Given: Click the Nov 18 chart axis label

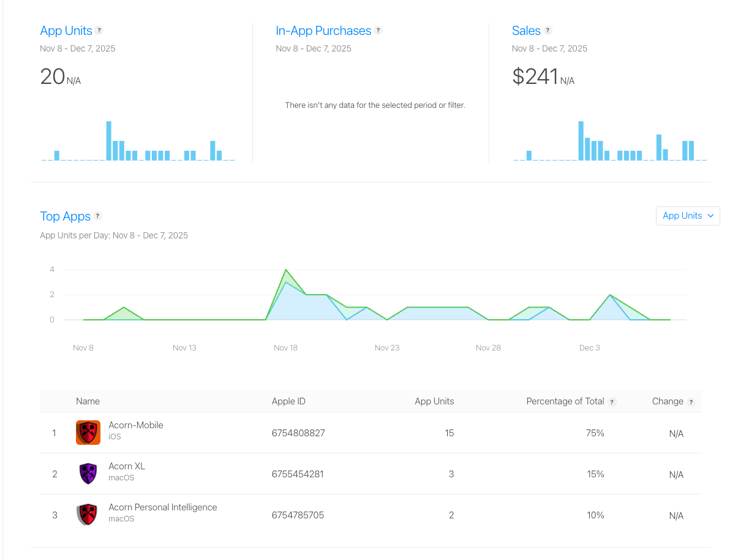Looking at the screenshot, I should click(285, 347).
